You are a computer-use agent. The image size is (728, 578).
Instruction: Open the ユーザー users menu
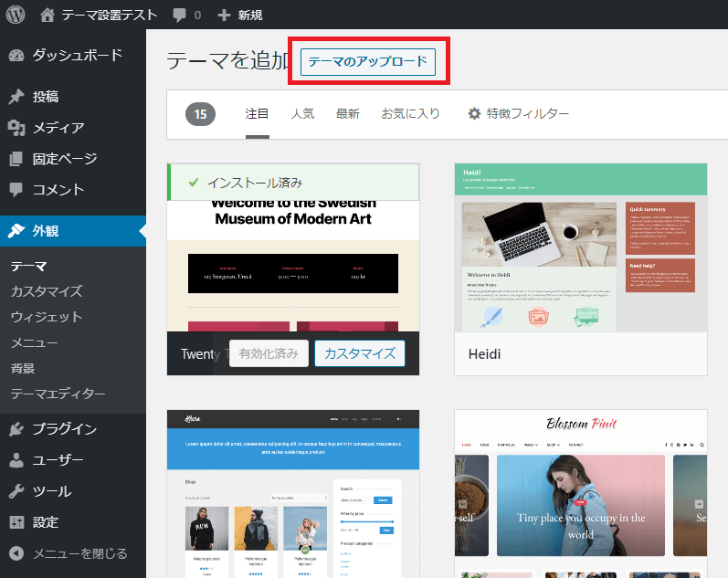(58, 460)
